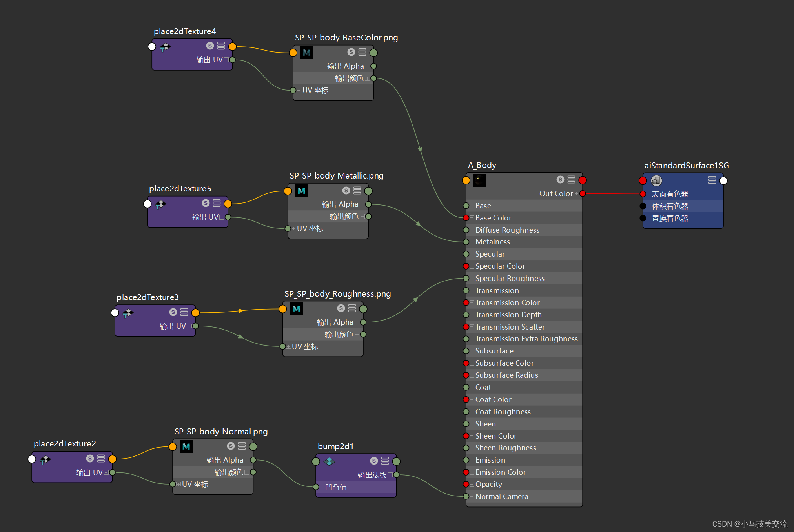Screen dimensions: 794x532
Task: Click the bump2d1 node icon
Action: click(x=329, y=461)
